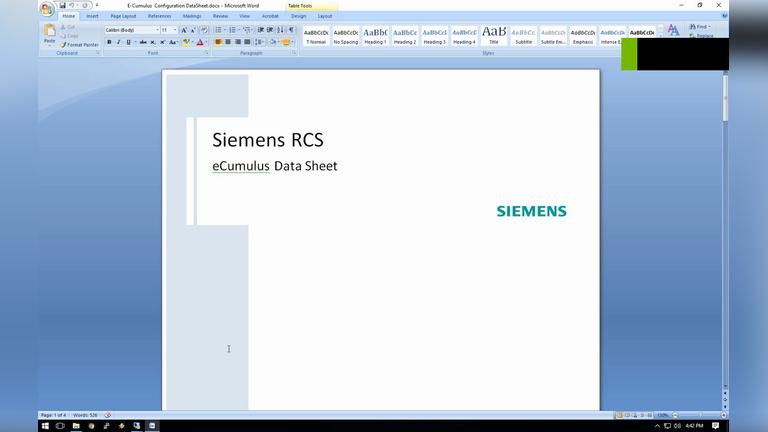Open the Change Styles menu
This screenshot has height=432, width=768.
point(673,31)
